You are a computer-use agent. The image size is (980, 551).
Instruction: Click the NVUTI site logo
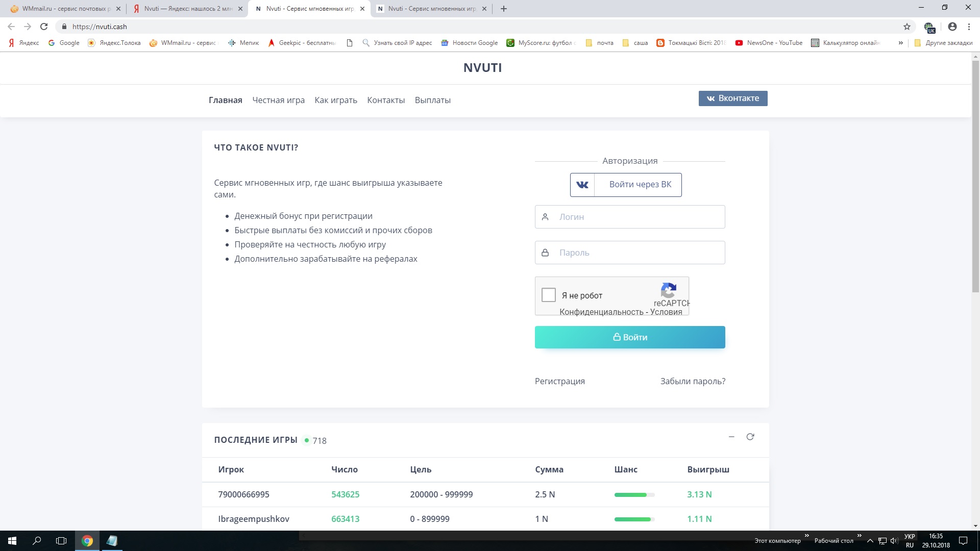[482, 68]
